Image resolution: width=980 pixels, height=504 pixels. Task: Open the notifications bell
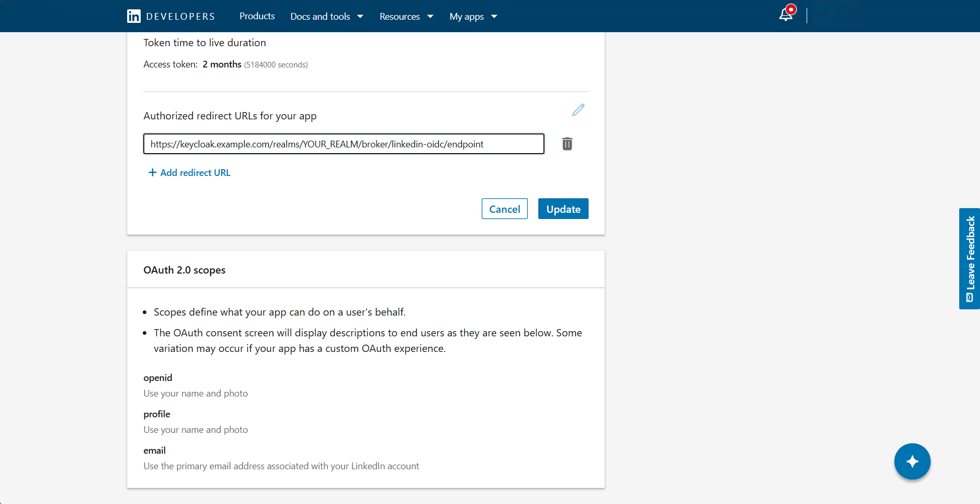[x=786, y=14]
